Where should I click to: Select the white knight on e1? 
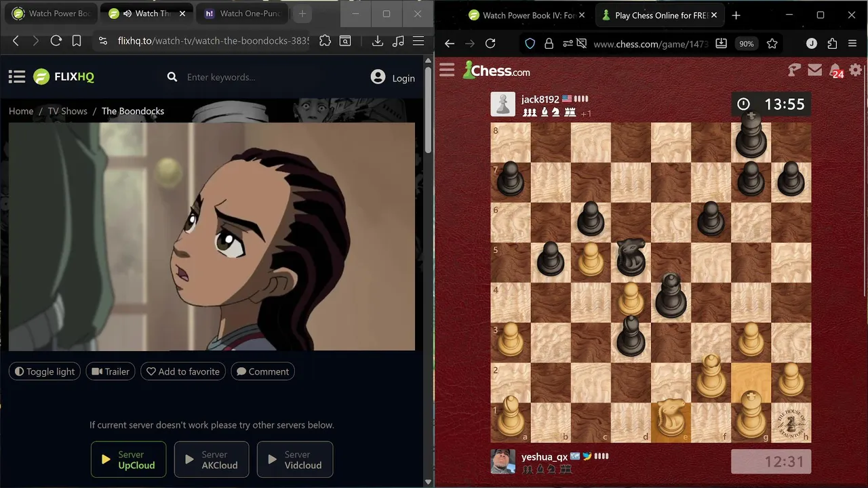(x=671, y=419)
